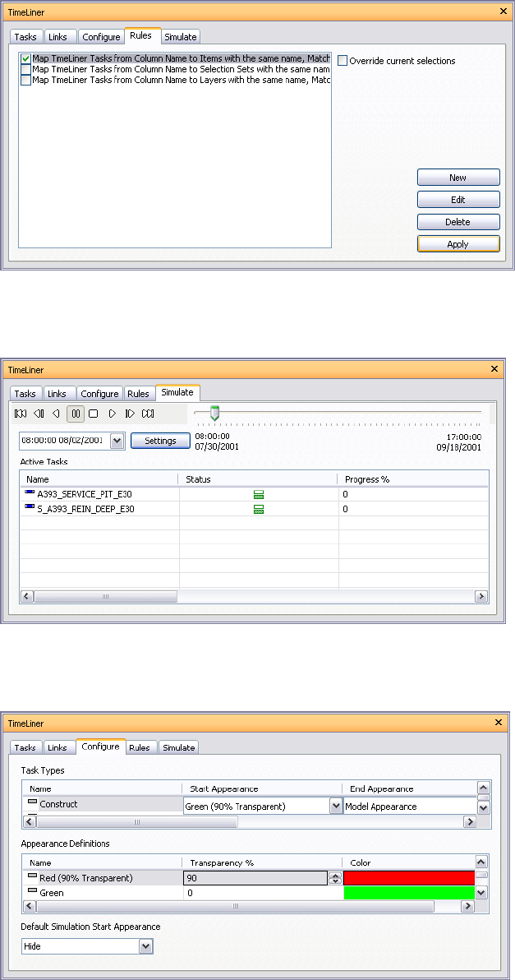Select S_A393_REIN_DEEP_E30 task row

(255, 509)
